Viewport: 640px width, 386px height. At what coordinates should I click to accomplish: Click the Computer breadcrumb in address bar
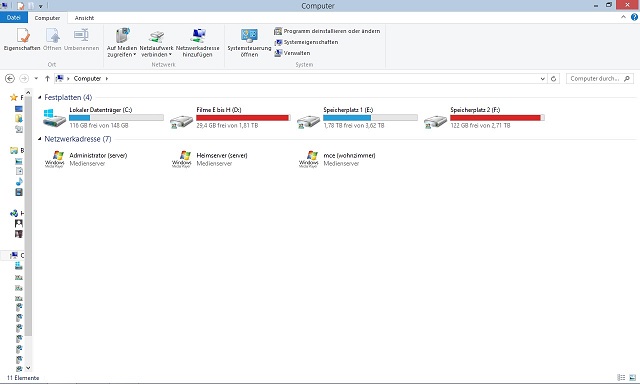87,78
